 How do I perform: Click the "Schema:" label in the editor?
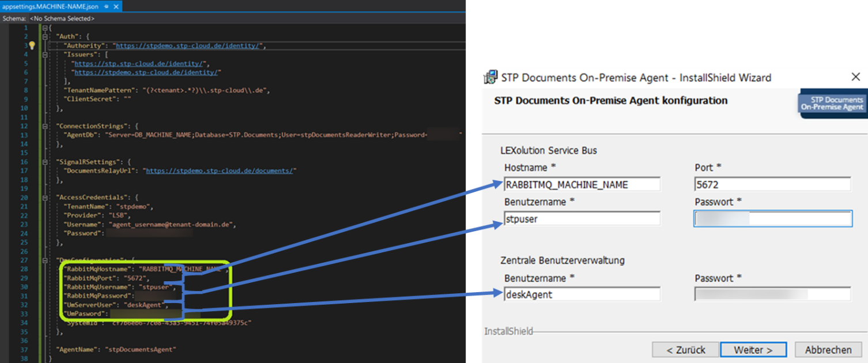pyautogui.click(x=13, y=18)
